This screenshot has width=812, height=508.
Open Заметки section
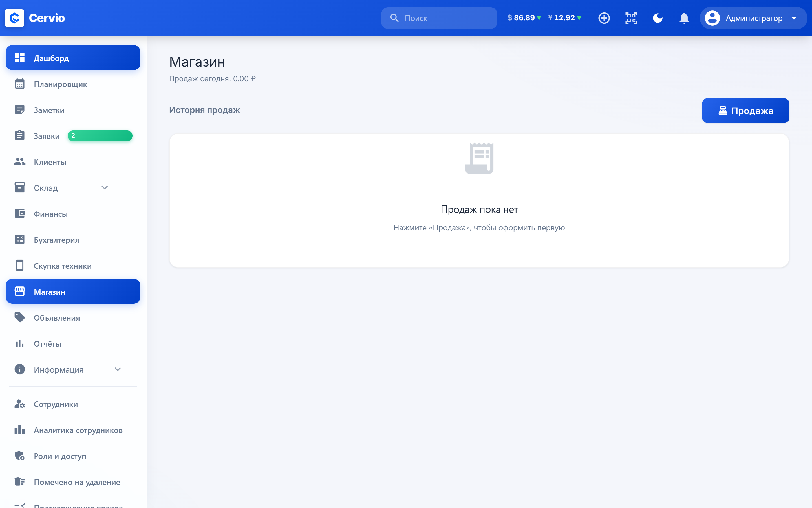pos(73,110)
